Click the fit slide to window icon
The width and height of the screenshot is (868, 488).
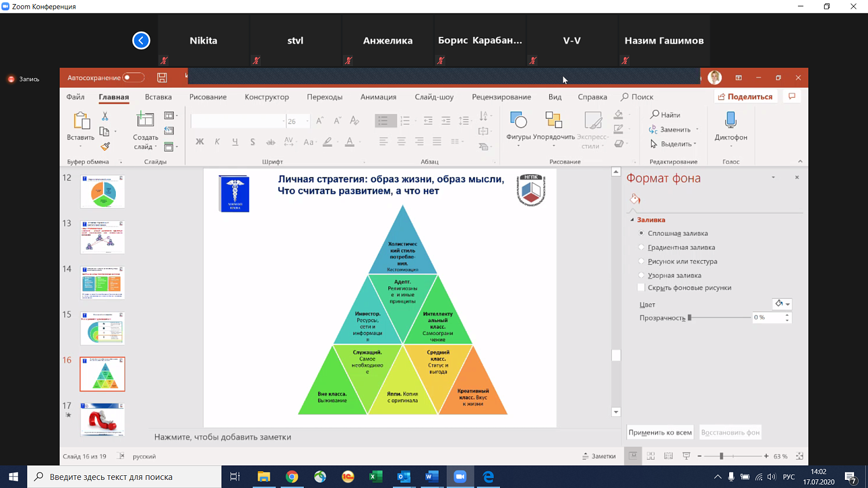[800, 456]
